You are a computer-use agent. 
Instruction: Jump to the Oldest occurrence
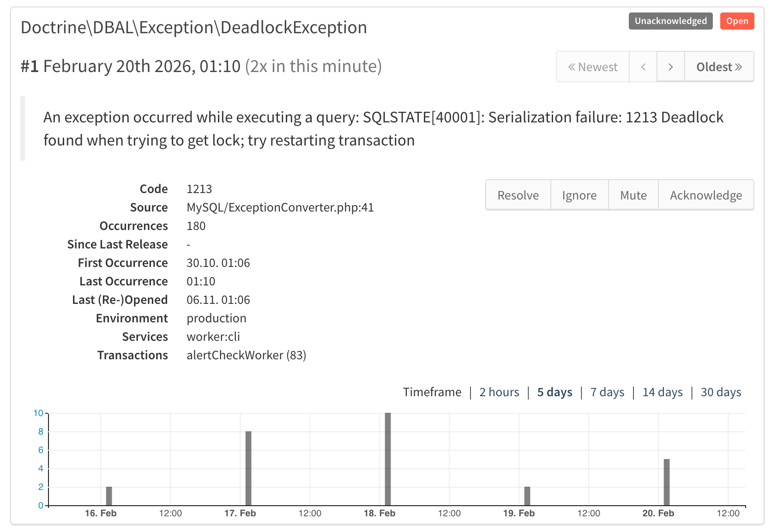(x=718, y=66)
